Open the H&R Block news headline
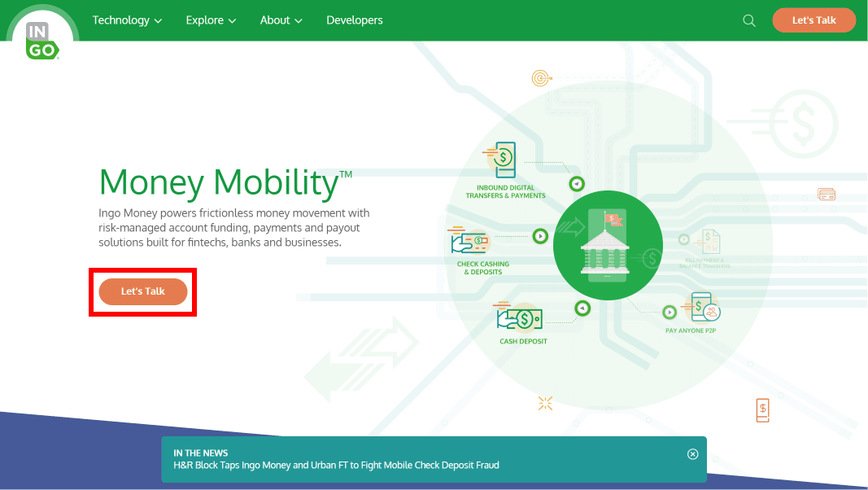The width and height of the screenshot is (868, 490). (x=336, y=466)
